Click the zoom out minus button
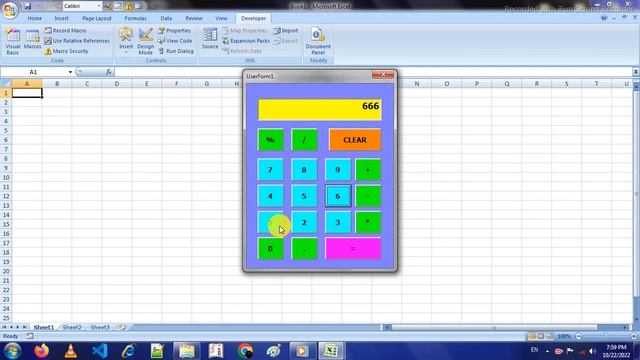This screenshot has width=640, height=360. tap(578, 336)
